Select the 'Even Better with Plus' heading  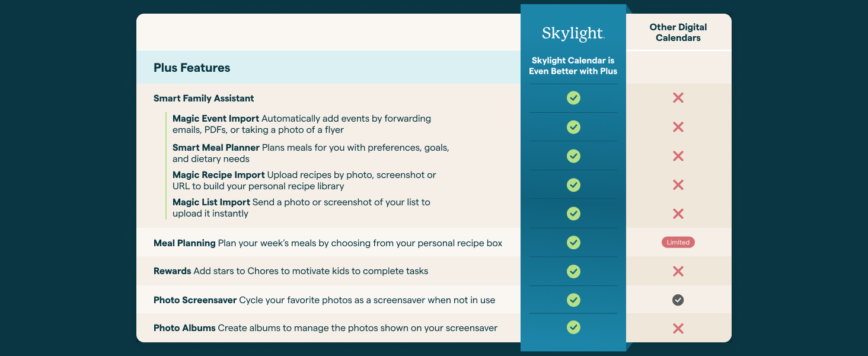pos(573,66)
